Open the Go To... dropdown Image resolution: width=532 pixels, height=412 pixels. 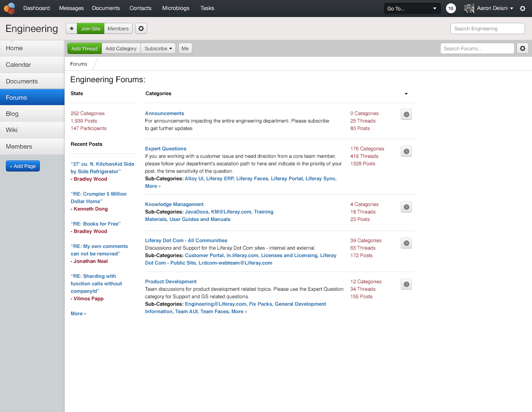(412, 8)
